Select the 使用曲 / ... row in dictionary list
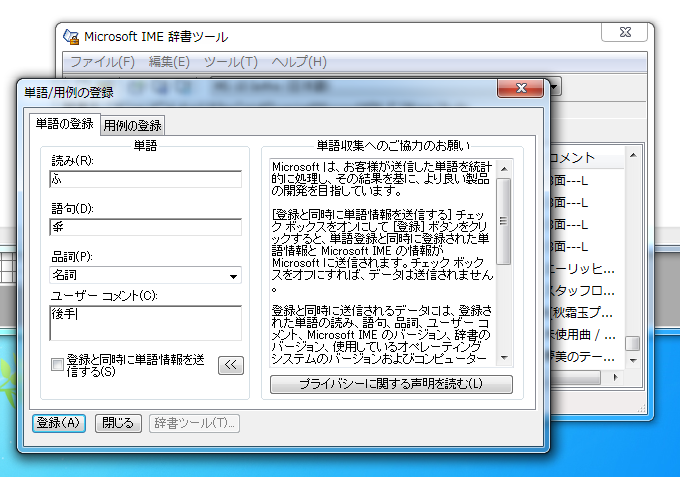The height and width of the screenshot is (477, 680). click(582, 335)
